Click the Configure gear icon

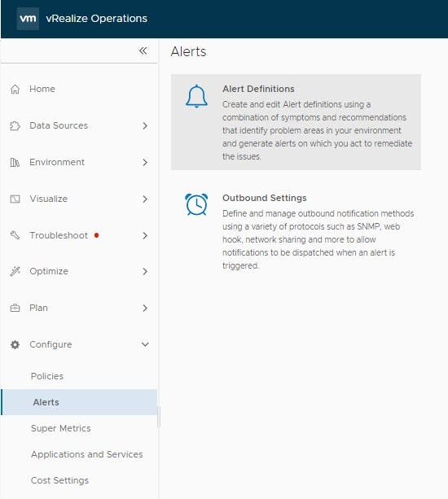(15, 344)
